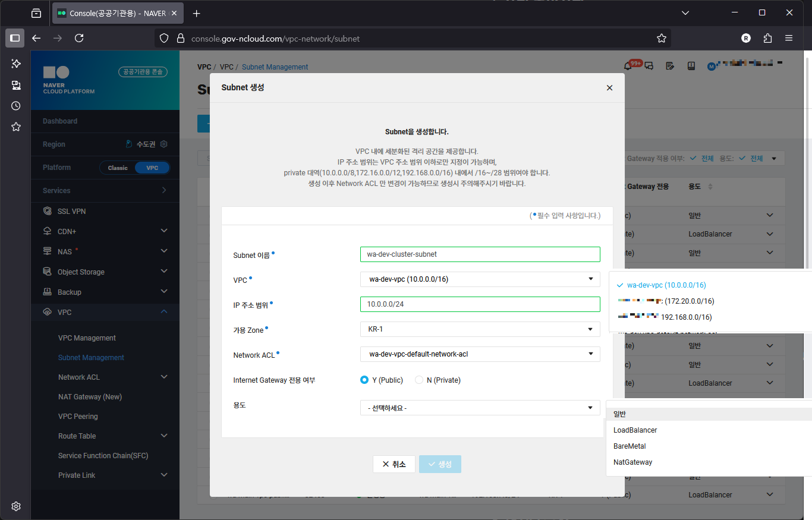Open Service Function Chain(SFC) in sidebar
The height and width of the screenshot is (520, 812).
pos(103,456)
